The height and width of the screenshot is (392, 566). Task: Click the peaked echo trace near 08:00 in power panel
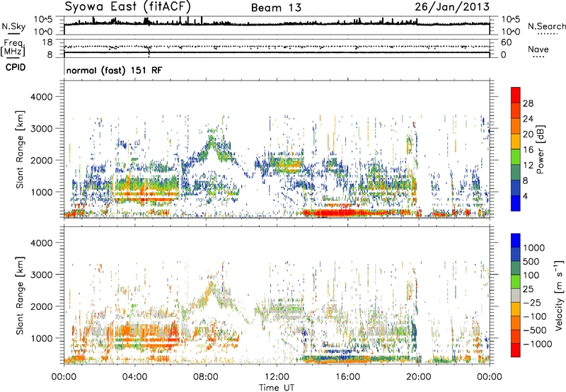click(x=213, y=144)
